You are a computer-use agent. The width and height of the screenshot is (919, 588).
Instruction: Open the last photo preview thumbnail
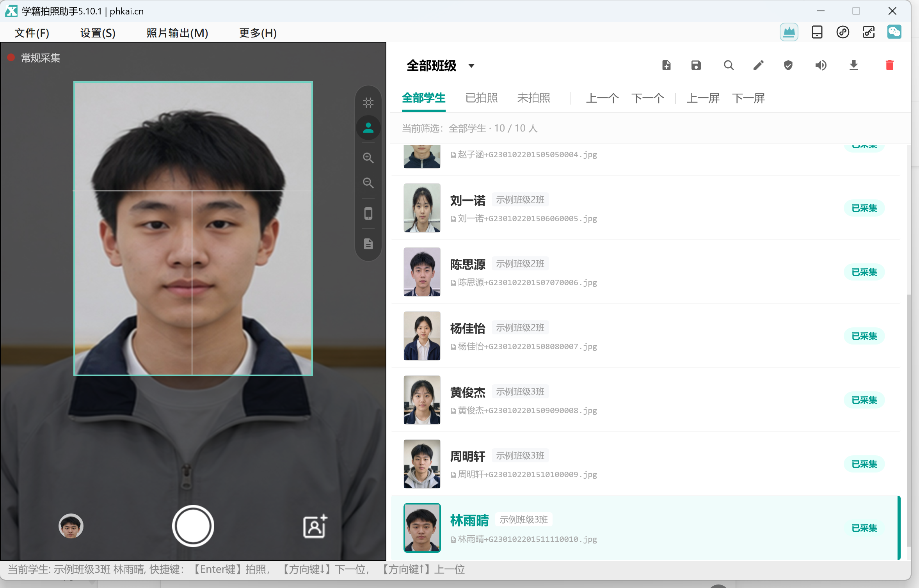pyautogui.click(x=71, y=526)
